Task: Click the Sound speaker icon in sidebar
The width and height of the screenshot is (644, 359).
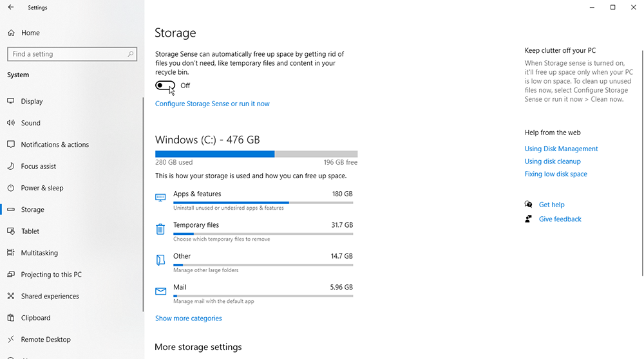Action: pos(11,123)
